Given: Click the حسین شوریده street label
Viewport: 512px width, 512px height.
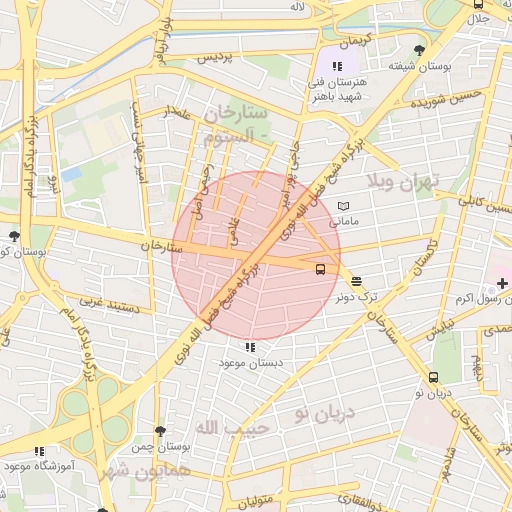Looking at the screenshot, I should 446,99.
